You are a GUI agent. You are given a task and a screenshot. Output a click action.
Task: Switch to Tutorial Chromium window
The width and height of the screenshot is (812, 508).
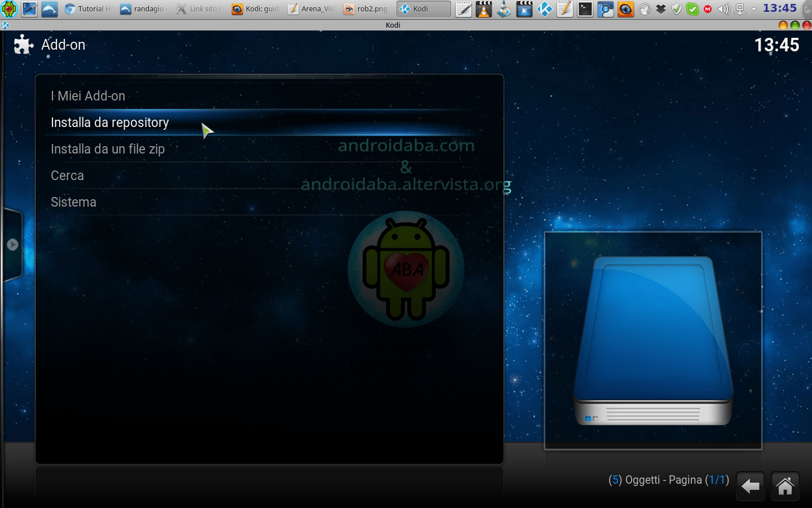point(89,8)
